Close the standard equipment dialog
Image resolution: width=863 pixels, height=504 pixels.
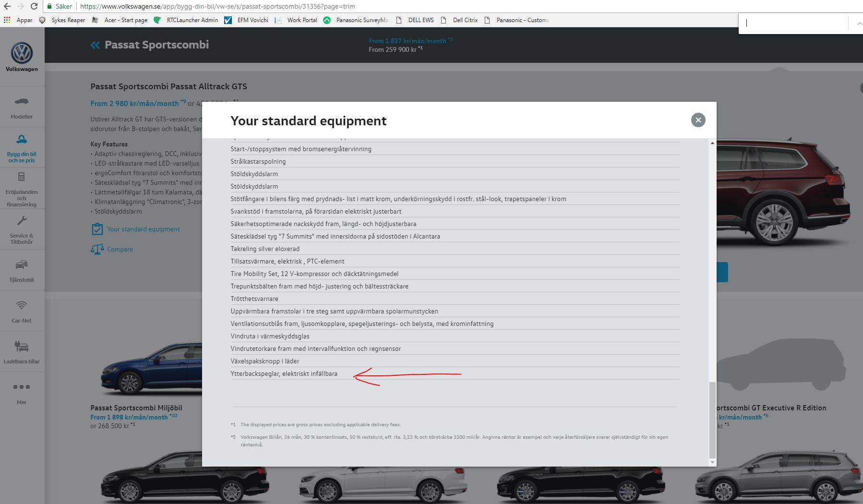click(698, 120)
